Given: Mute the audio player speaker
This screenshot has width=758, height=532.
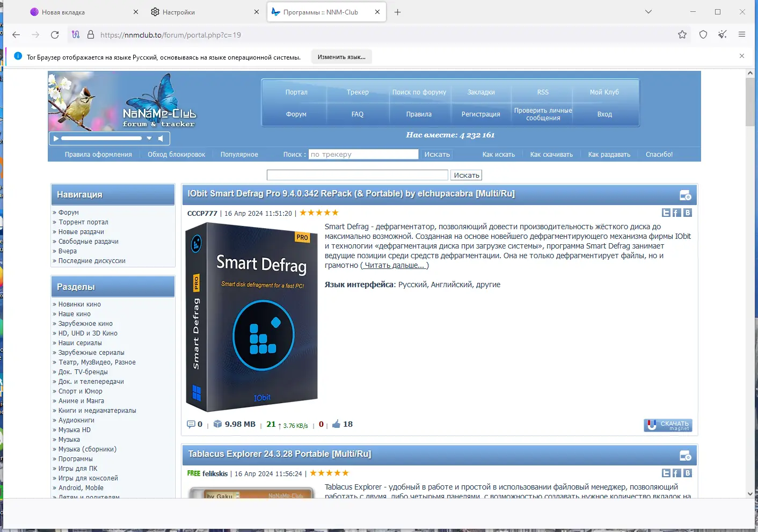Looking at the screenshot, I should 161,139.
